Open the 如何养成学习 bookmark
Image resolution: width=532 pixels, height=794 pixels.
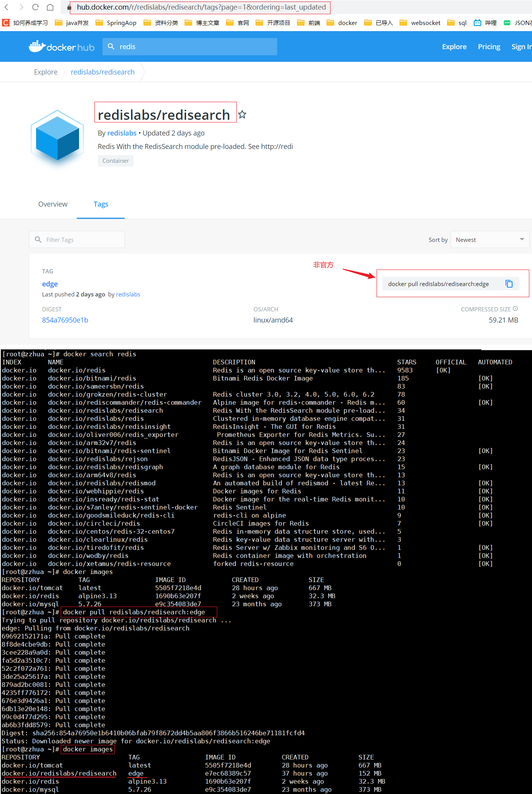point(25,23)
